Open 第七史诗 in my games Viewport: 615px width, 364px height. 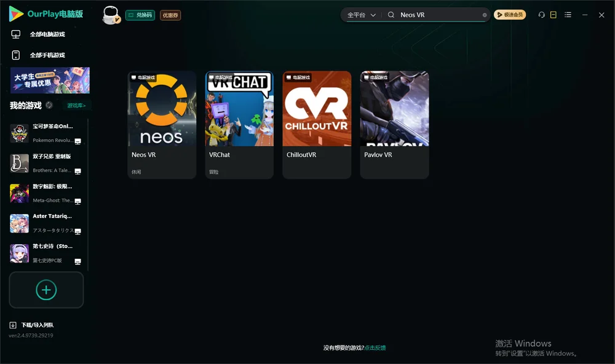46,253
